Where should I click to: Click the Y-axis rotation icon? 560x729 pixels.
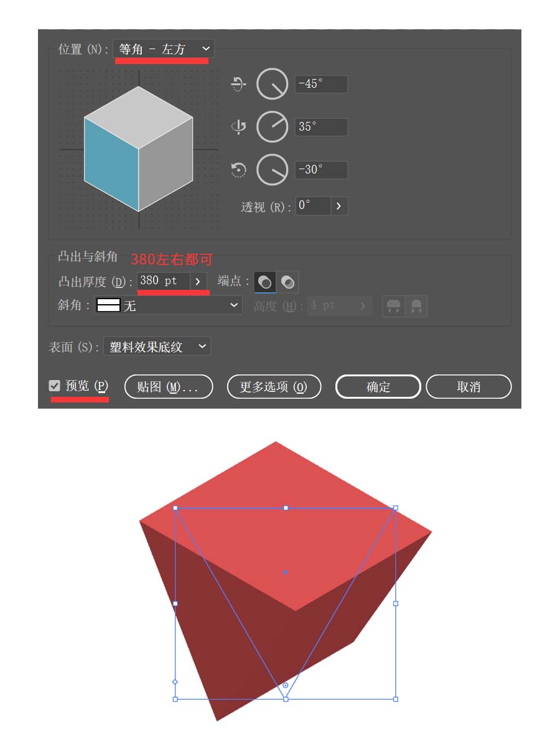(238, 127)
